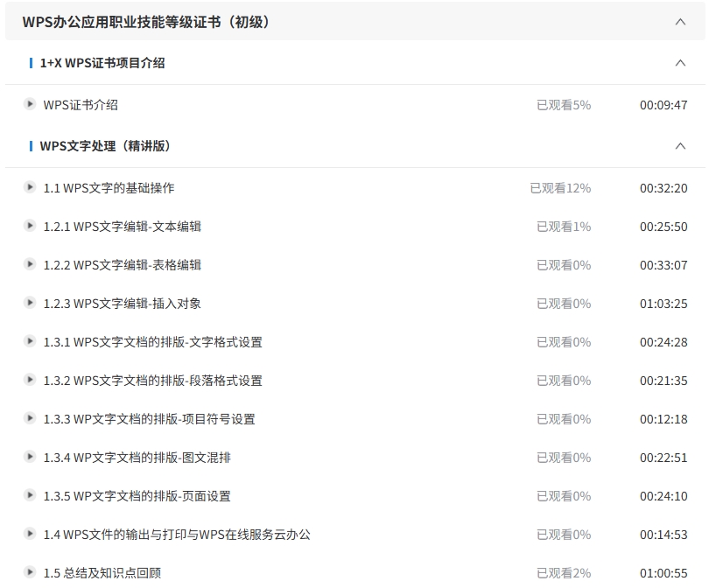This screenshot has height=588, width=709.
Task: Click play icon beside WPS证书介绍
Action: coord(30,104)
